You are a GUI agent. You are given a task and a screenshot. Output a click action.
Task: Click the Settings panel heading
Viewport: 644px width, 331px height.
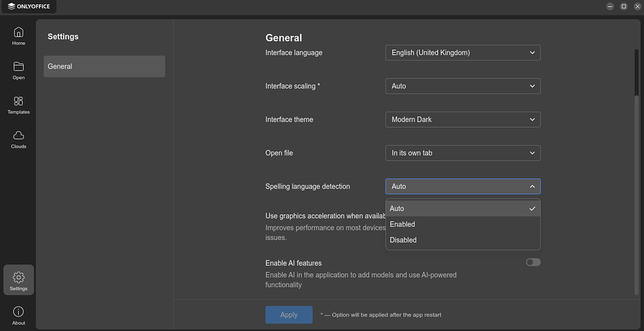63,37
